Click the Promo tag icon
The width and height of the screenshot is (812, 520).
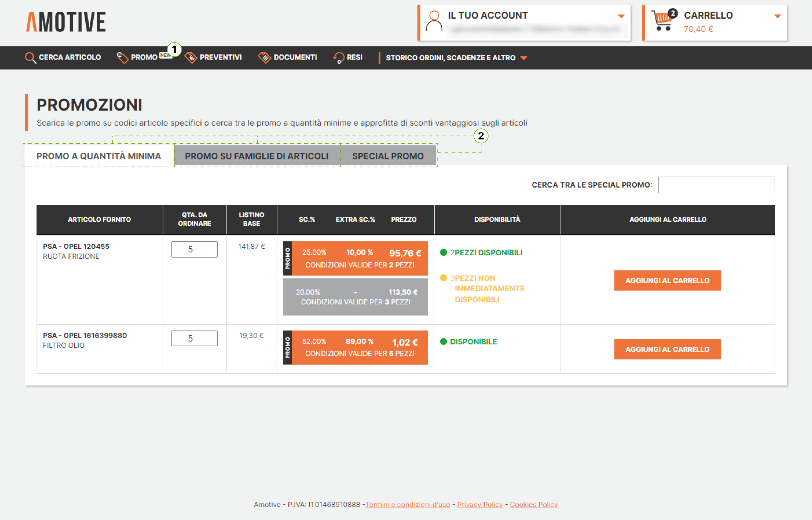click(x=122, y=58)
